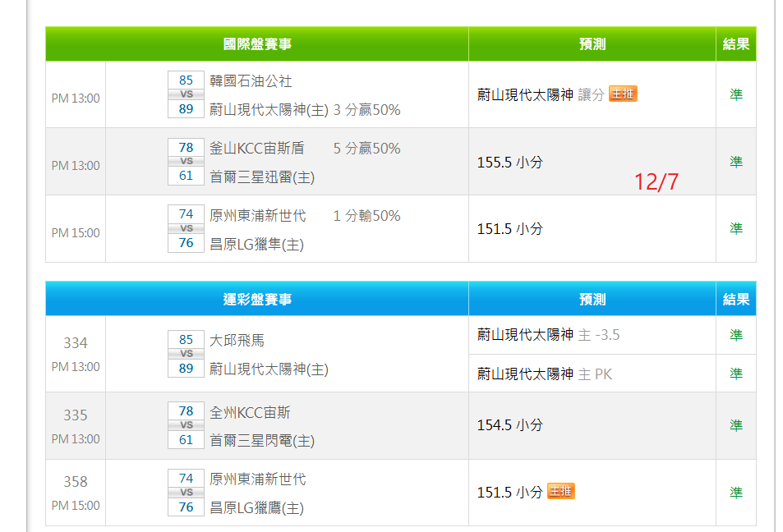Click the 155.5 小分 prediction
783x532 pixels.
coord(509,163)
